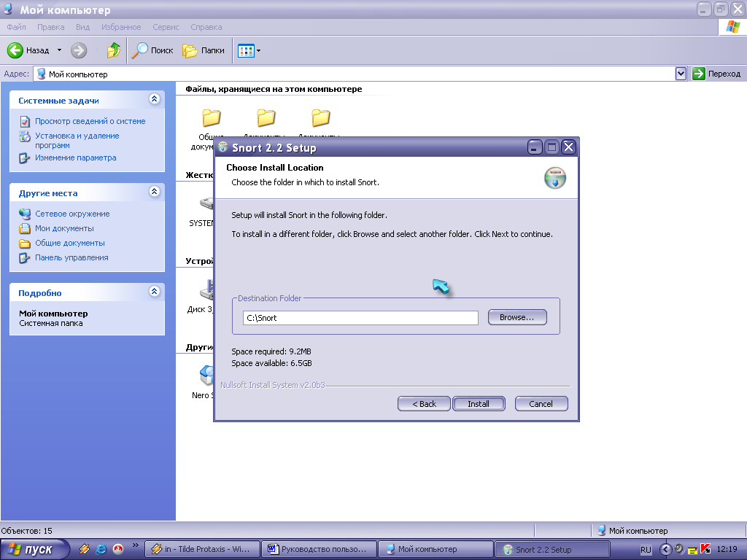Open Сетевое окружение link

click(72, 214)
